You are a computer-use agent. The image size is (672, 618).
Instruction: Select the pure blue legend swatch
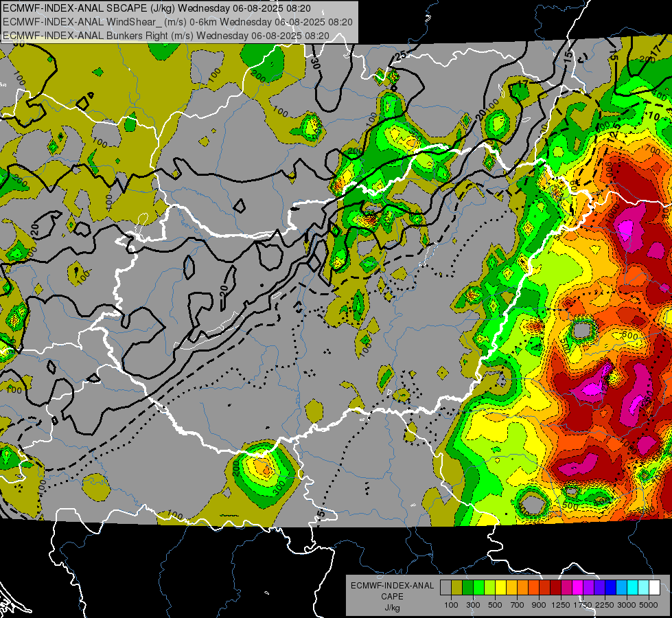[x=611, y=588]
